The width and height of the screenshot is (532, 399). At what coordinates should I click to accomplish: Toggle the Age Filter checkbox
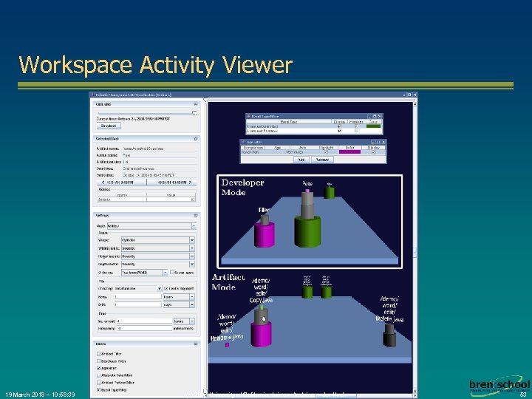[99, 368]
